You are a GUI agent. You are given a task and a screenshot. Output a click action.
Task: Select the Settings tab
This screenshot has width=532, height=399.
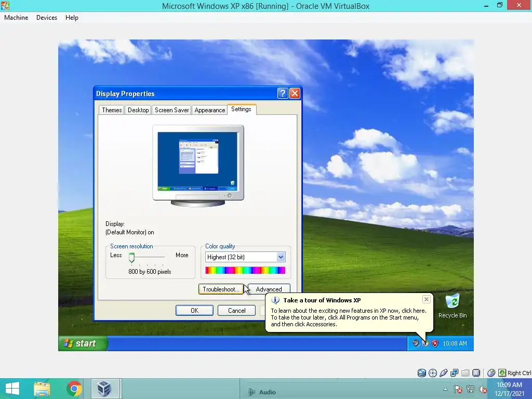(x=241, y=109)
